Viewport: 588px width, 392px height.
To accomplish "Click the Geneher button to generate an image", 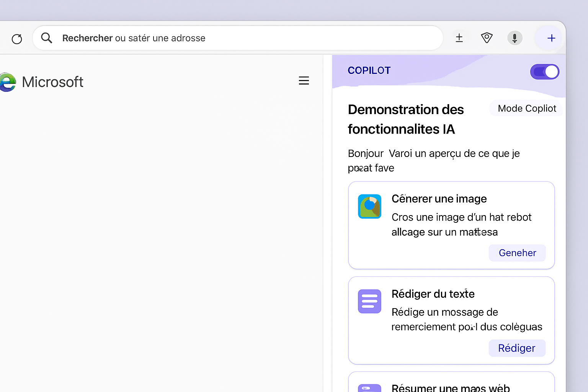I will 517,253.
